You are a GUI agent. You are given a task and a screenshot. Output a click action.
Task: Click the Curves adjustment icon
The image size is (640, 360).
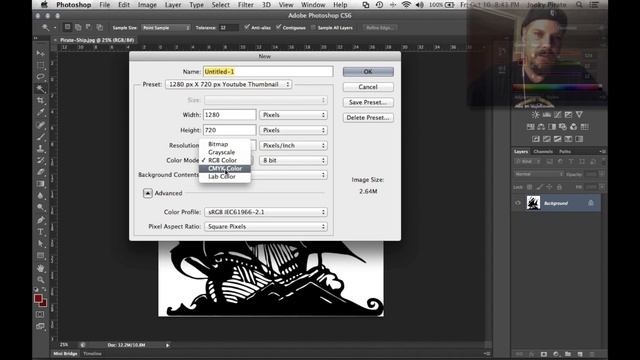558,115
